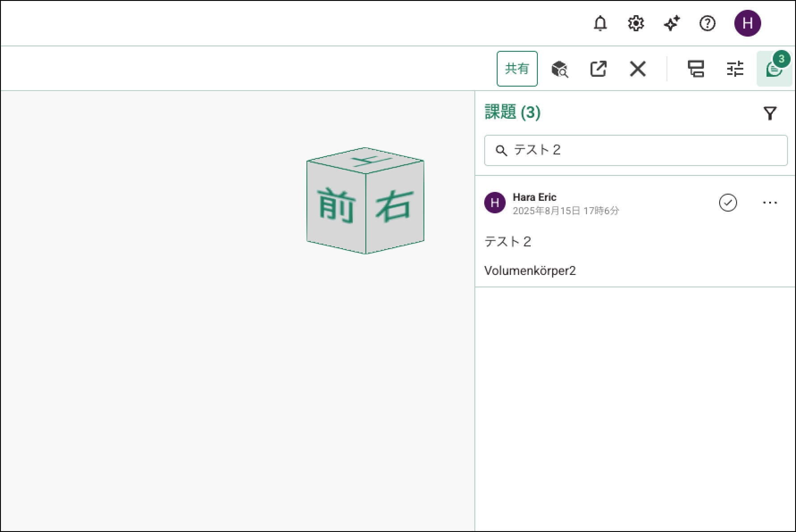
Task: Open the help question mark
Action: pyautogui.click(x=707, y=23)
